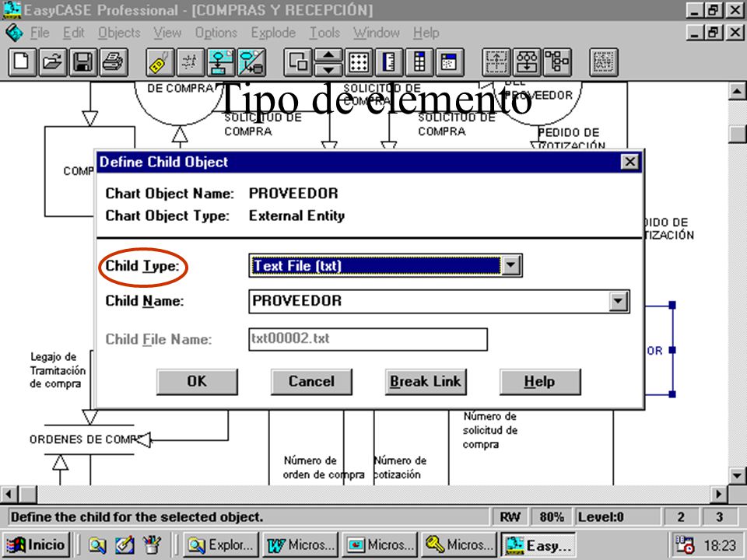Click the dashed frame up-arrow parent icon
Viewport: 747px width, 560px height.
[496, 62]
